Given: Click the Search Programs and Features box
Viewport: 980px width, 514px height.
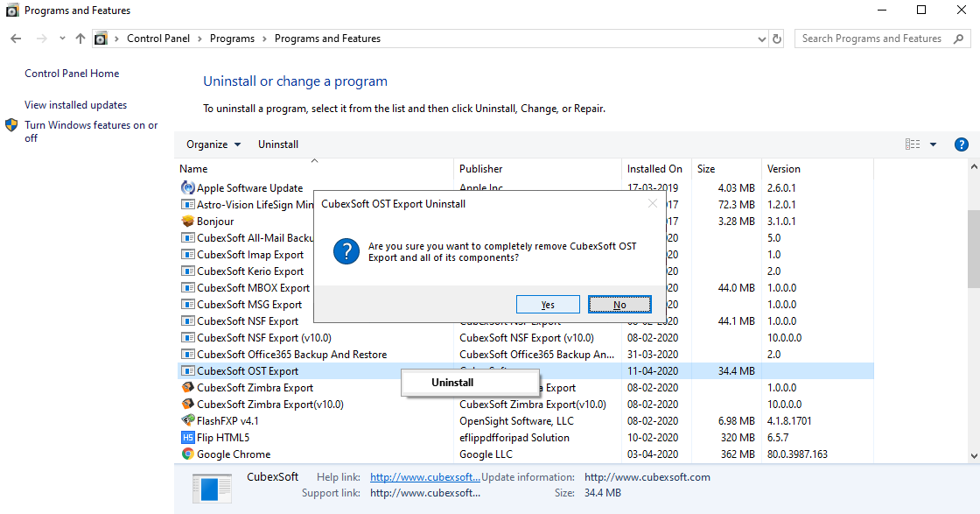Looking at the screenshot, I should click(x=875, y=39).
